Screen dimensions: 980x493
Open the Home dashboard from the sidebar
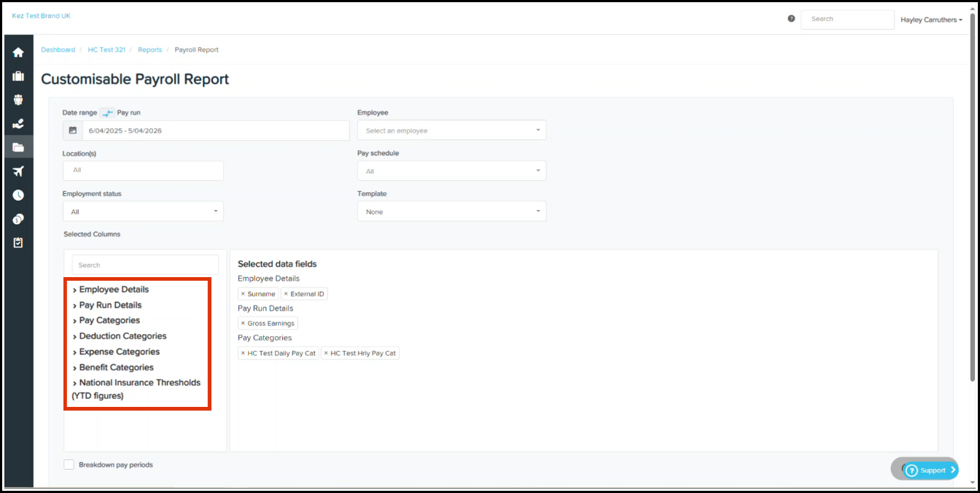[x=18, y=51]
